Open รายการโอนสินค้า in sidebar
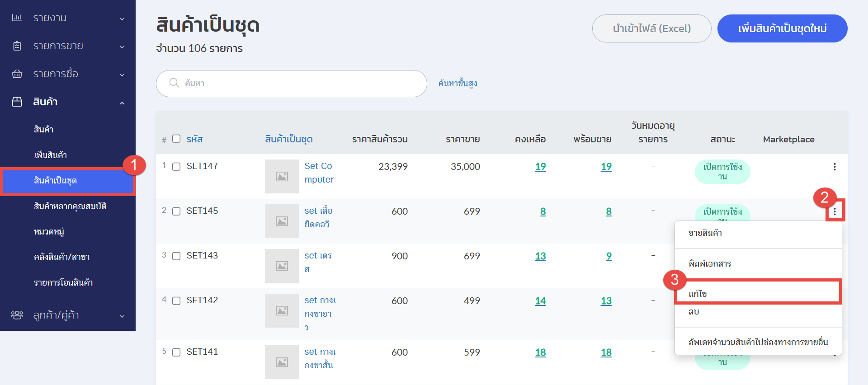This screenshot has height=385, width=868. (63, 282)
